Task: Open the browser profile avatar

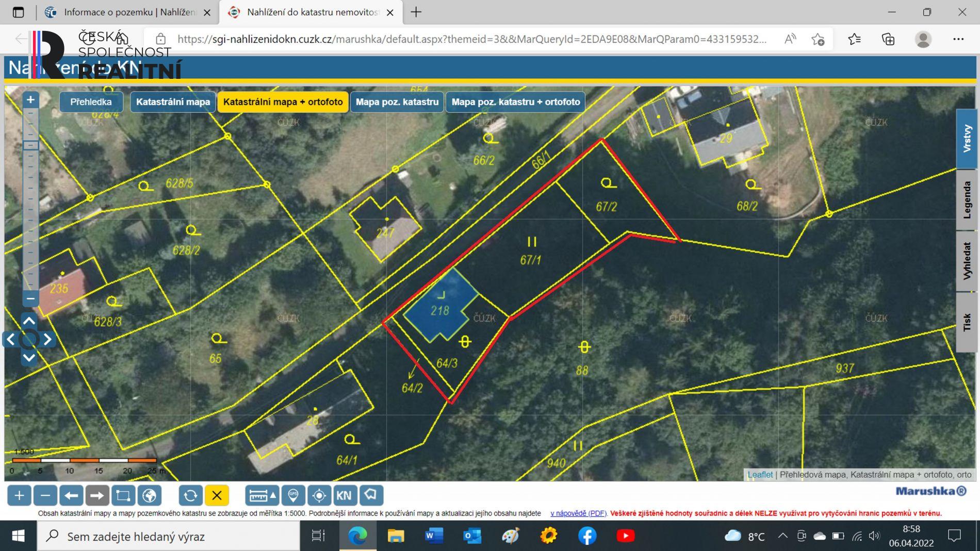Action: pos(923,39)
